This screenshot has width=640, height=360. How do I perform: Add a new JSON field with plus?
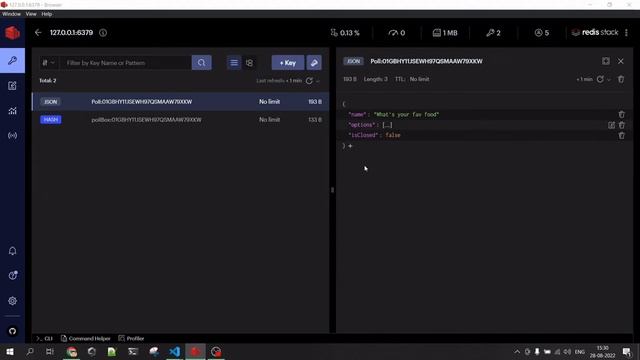pyautogui.click(x=350, y=146)
